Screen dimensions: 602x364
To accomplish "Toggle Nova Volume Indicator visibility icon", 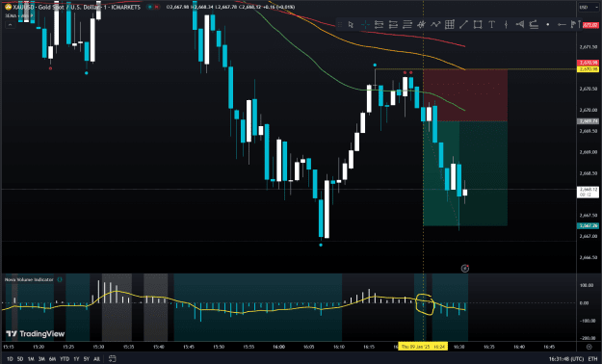I will tap(60, 279).
